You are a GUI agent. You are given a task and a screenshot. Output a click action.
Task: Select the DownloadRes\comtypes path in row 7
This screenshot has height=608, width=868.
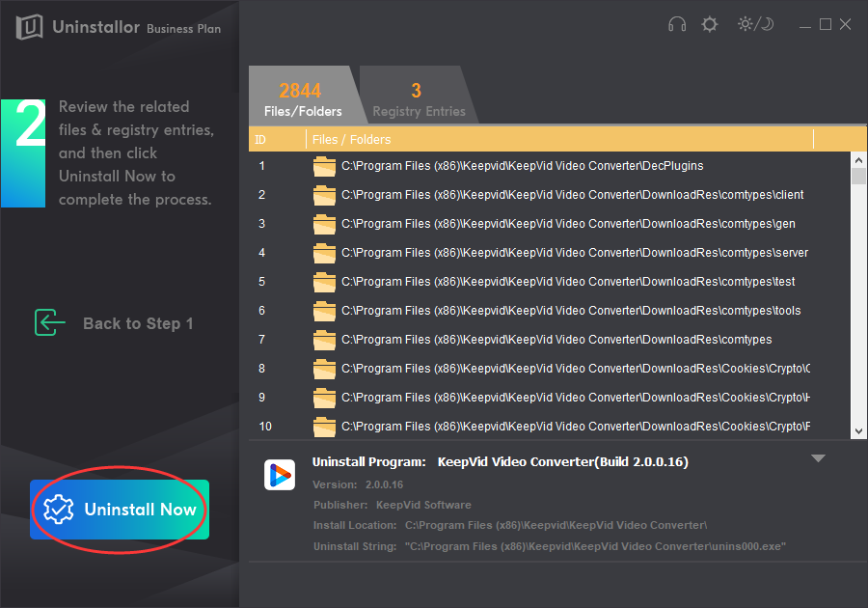(556, 340)
